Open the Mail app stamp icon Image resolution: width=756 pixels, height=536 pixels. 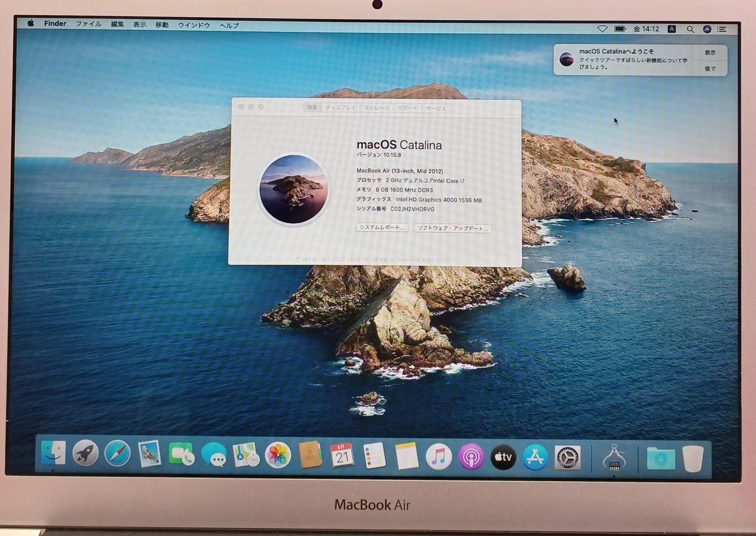(149, 455)
